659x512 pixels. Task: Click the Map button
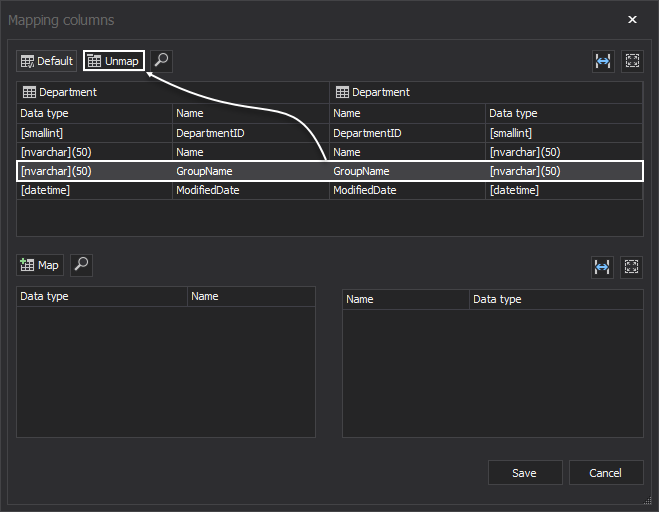40,265
